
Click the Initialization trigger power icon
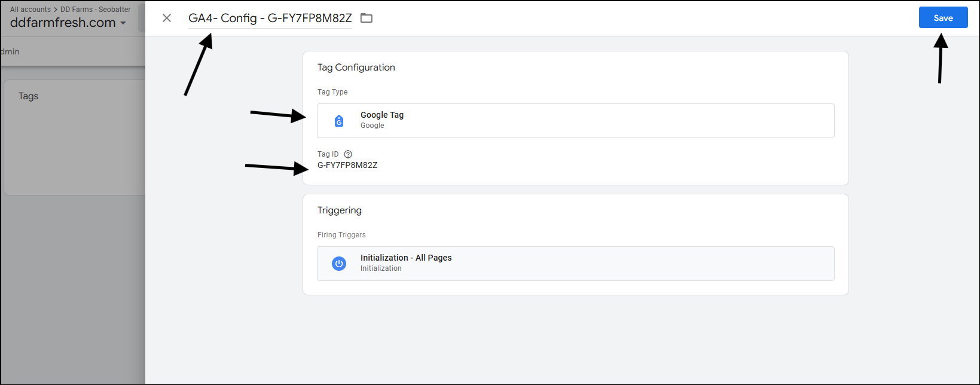(339, 264)
